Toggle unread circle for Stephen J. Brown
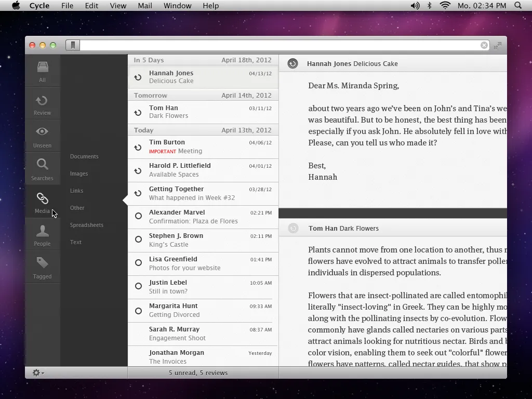The width and height of the screenshot is (532, 399). (138, 239)
